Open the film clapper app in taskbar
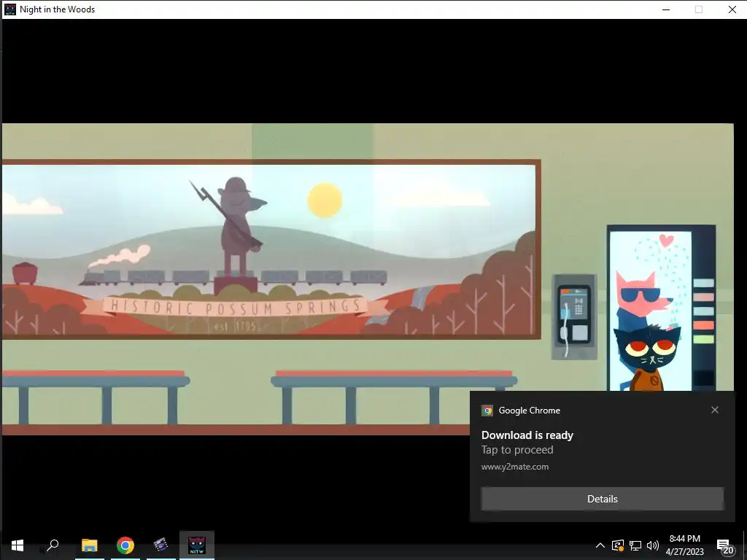This screenshot has width=747, height=560. 161,545
